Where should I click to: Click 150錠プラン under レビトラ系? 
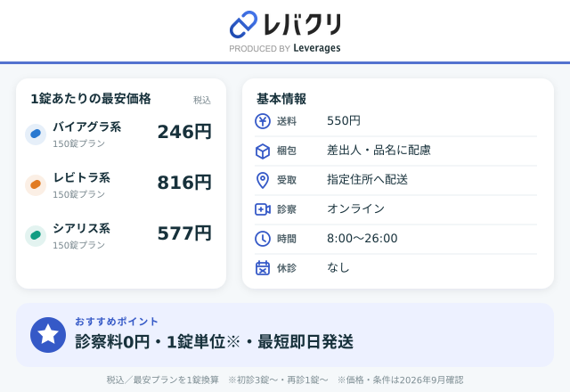pyautogui.click(x=79, y=194)
